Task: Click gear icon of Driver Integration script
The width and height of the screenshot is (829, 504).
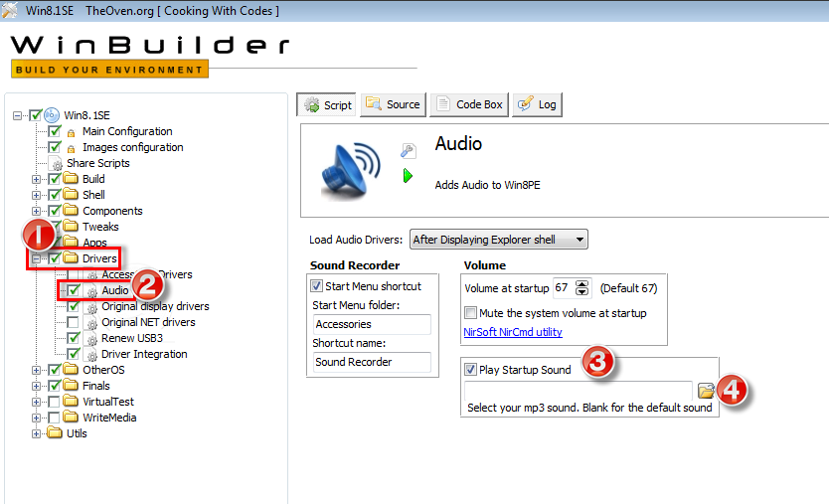Action: [x=91, y=354]
